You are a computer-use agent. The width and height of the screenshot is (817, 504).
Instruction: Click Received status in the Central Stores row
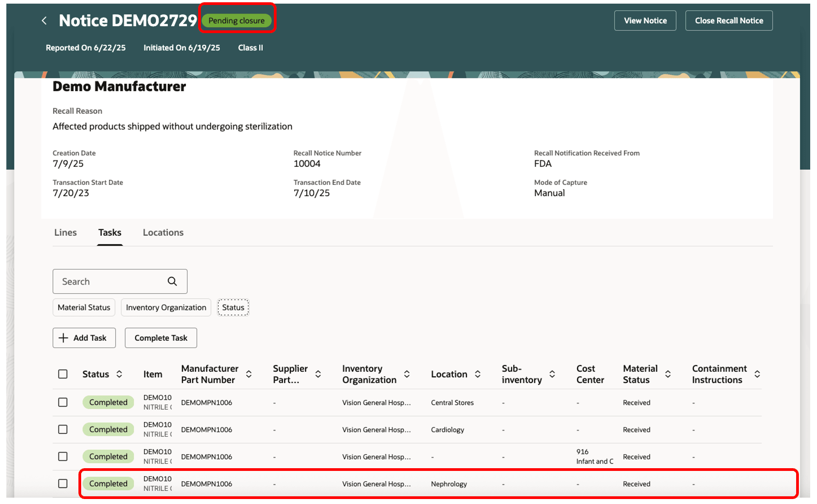(x=637, y=402)
